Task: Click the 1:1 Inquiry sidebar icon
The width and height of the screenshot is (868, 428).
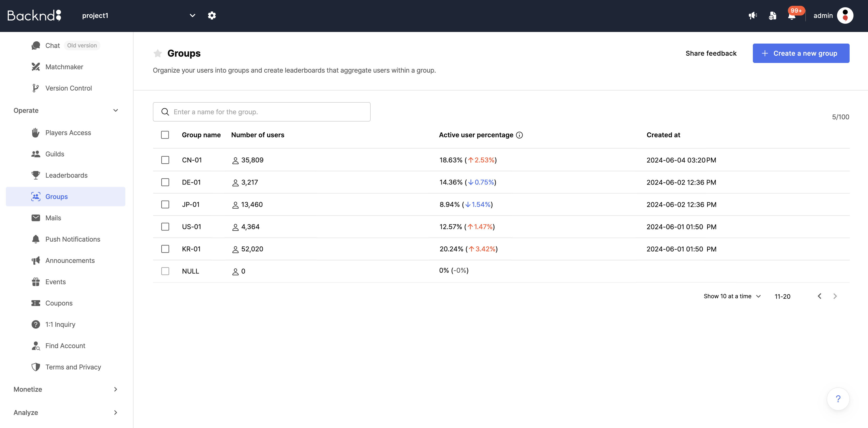Action: (35, 324)
